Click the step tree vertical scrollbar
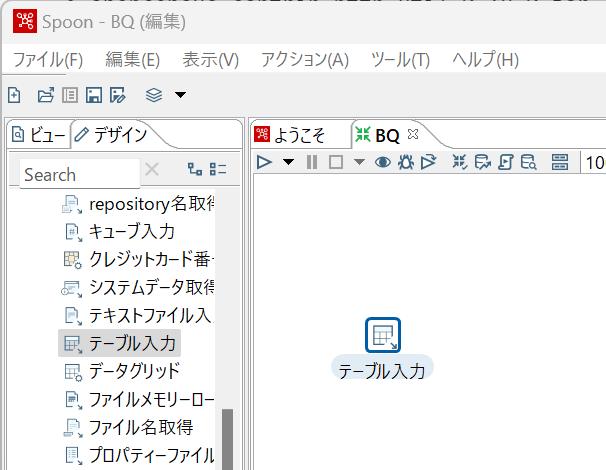Screen dimensions: 606x470 [228, 439]
